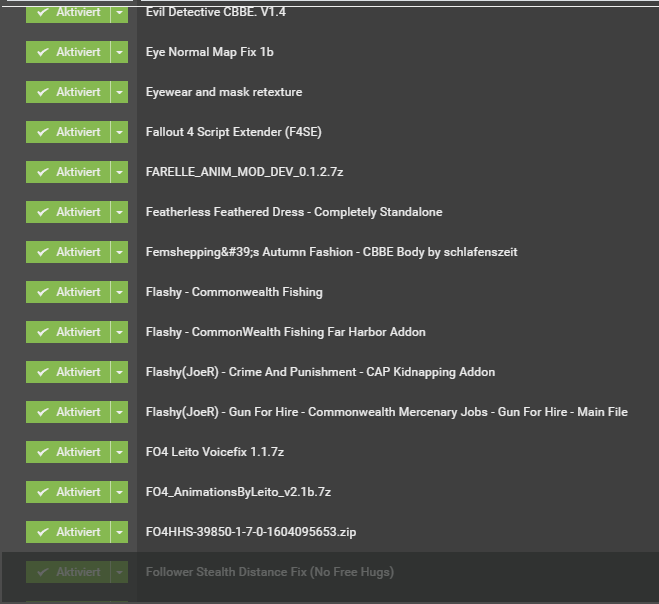
Task: Select FO4 Leito Voicefix 1.1.7z name
Action: 215,452
